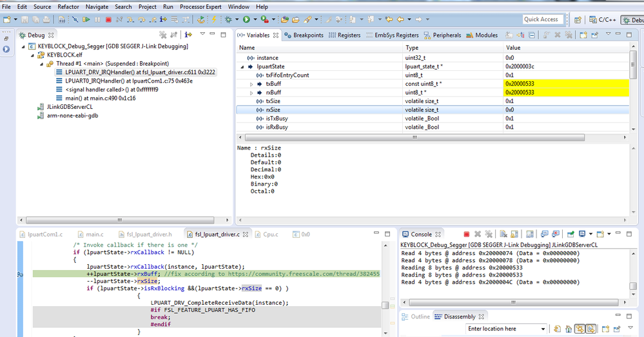The image size is (644, 337).
Task: Click Collapse All in Variables toolbar
Action: pos(532,35)
